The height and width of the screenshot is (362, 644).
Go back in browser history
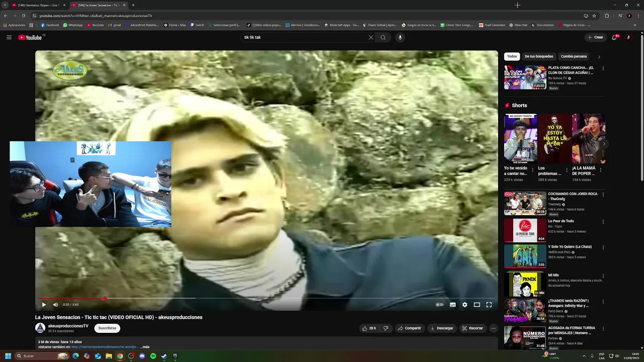click(6, 16)
